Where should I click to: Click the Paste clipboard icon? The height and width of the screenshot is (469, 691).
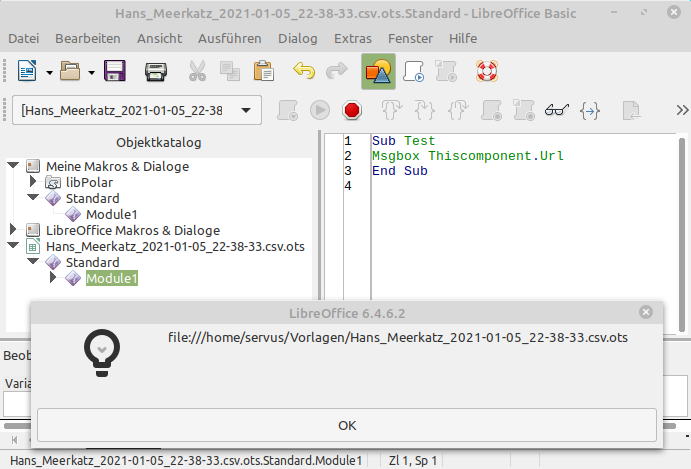point(264,71)
